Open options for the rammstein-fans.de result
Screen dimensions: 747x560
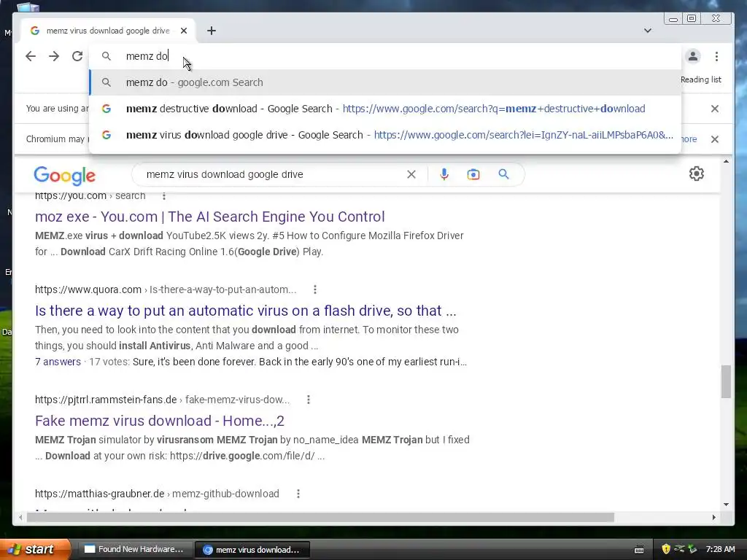point(309,400)
